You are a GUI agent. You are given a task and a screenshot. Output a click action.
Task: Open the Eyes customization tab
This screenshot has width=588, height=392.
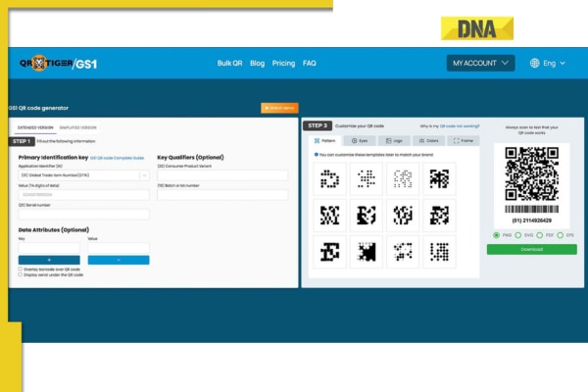tap(359, 141)
